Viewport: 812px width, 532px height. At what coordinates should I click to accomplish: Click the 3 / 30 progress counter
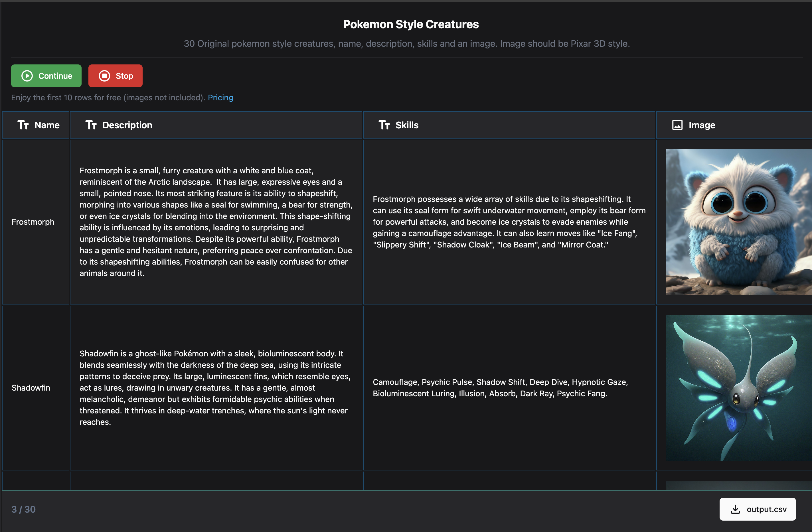point(23,509)
